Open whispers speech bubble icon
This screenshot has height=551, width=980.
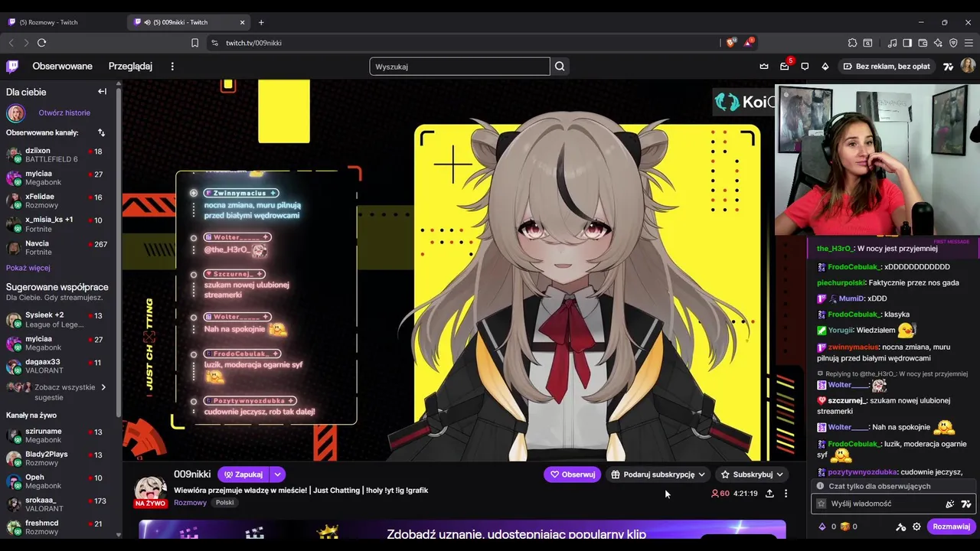pyautogui.click(x=805, y=67)
